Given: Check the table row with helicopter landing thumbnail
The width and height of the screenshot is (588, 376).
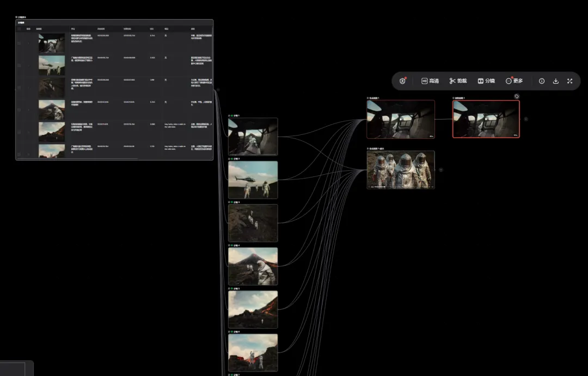Looking at the screenshot, I should 19,65.
